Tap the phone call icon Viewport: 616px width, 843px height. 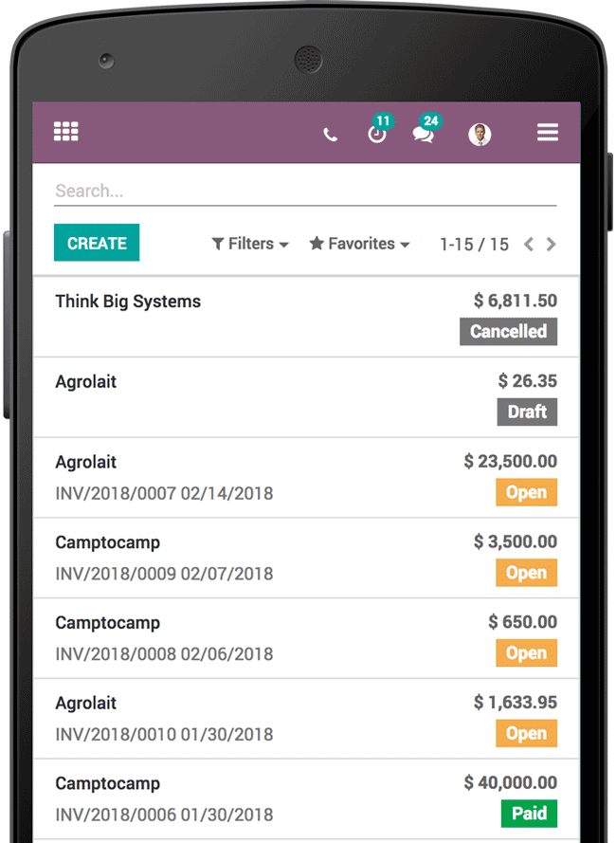click(330, 134)
